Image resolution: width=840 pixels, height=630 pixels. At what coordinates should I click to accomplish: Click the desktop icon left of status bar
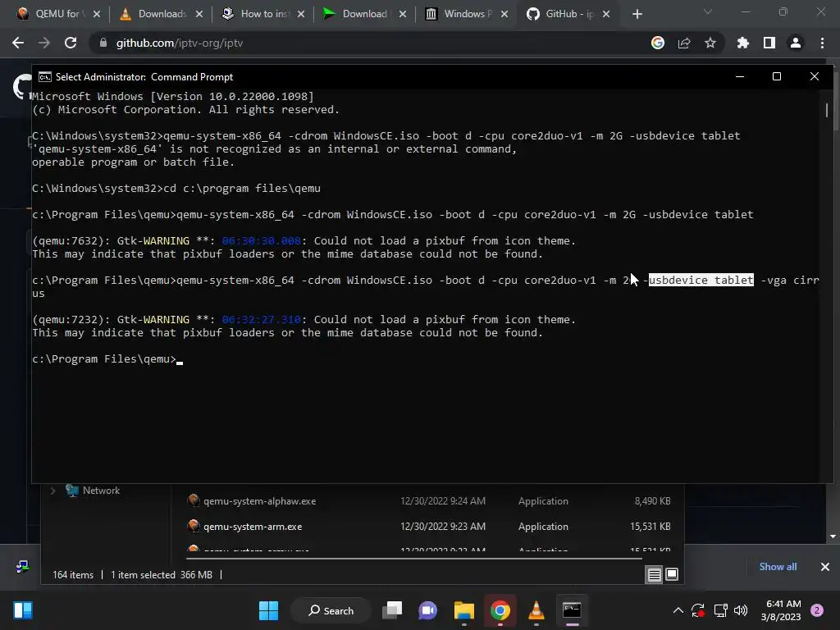22,566
